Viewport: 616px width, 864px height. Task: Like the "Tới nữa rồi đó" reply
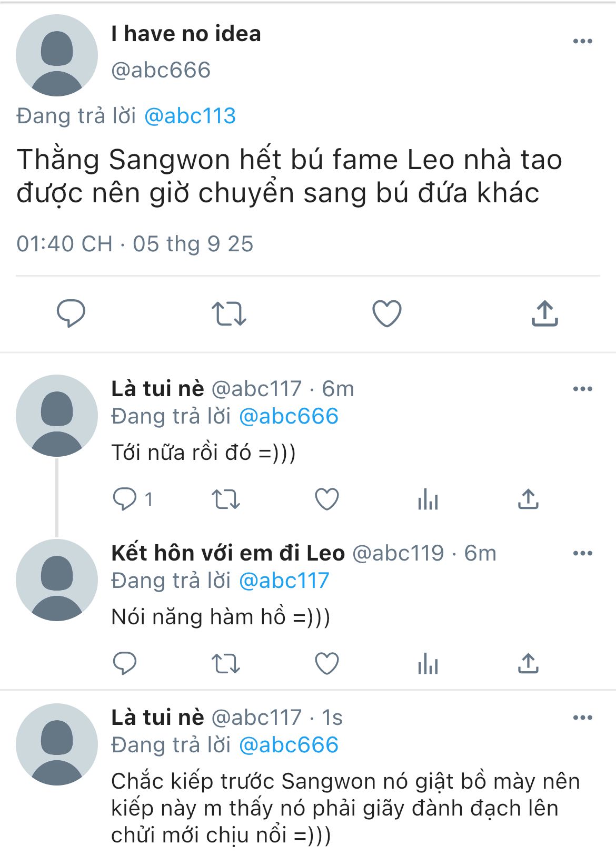[x=326, y=498]
